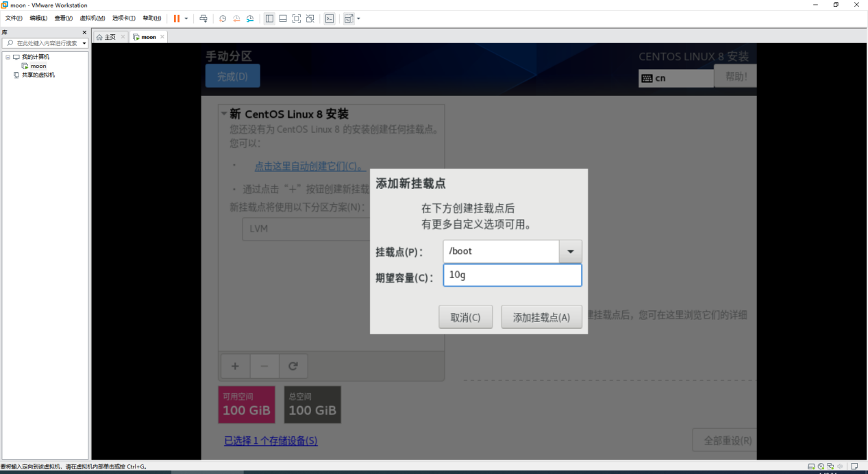Click the 可用空间 100 GiB box

(247, 405)
